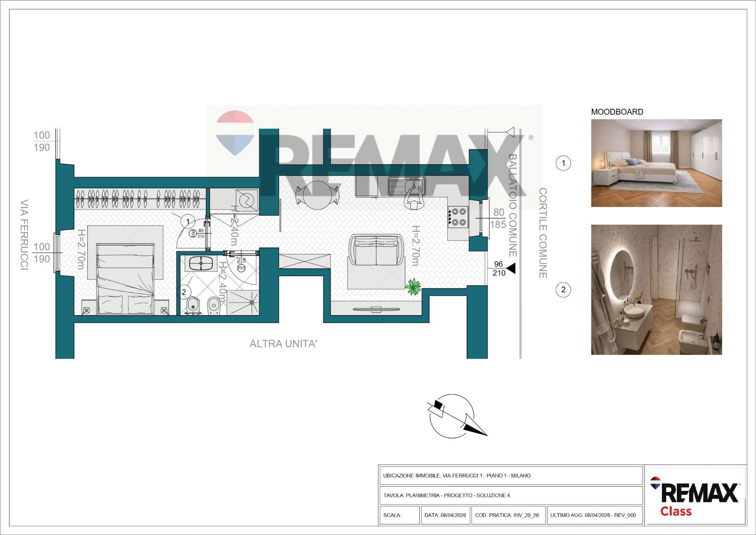
Task: Click the H=2.40m height label in the bathroom
Action: [223, 282]
